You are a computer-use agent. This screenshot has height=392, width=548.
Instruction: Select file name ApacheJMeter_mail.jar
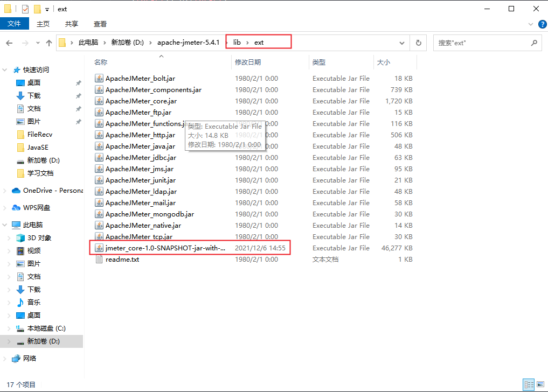(x=141, y=203)
